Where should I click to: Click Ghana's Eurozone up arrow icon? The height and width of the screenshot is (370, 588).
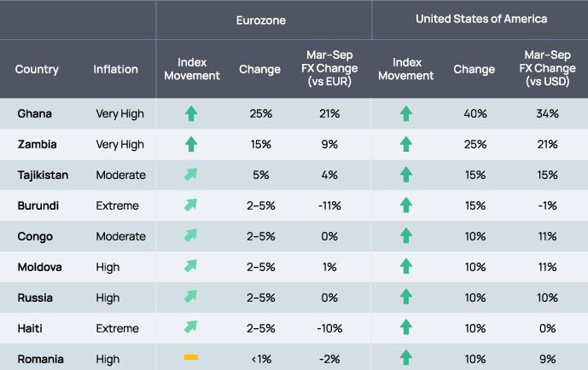click(191, 113)
